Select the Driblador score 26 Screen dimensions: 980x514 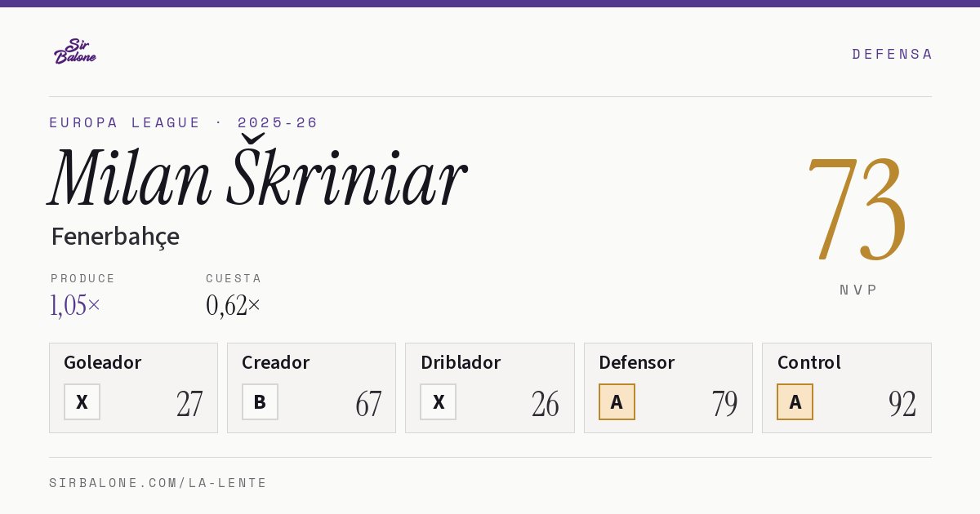tap(546, 403)
